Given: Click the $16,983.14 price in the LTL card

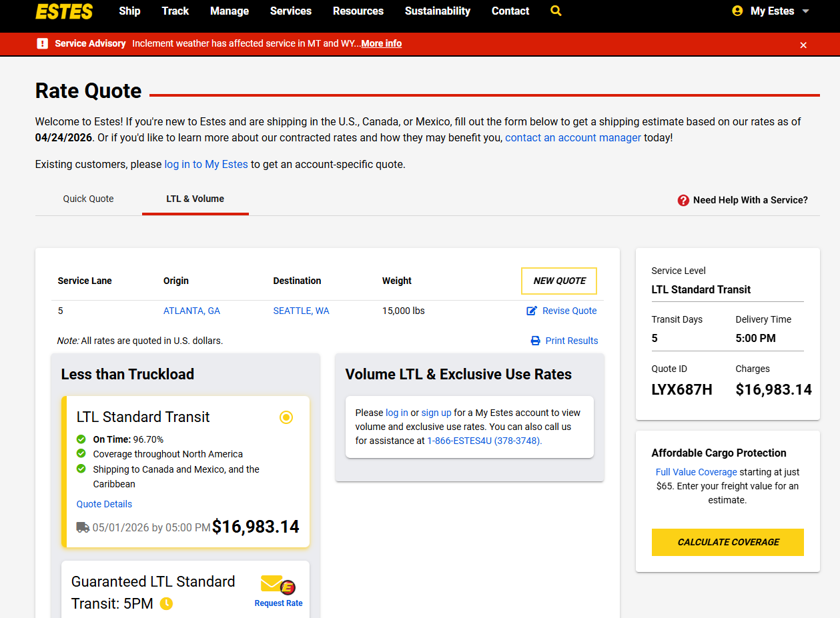Looking at the screenshot, I should [x=256, y=527].
